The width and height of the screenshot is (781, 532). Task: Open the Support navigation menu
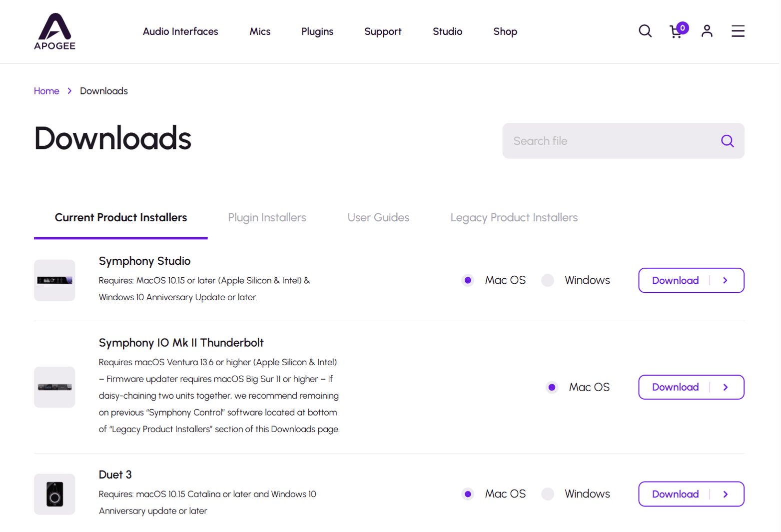pos(382,31)
